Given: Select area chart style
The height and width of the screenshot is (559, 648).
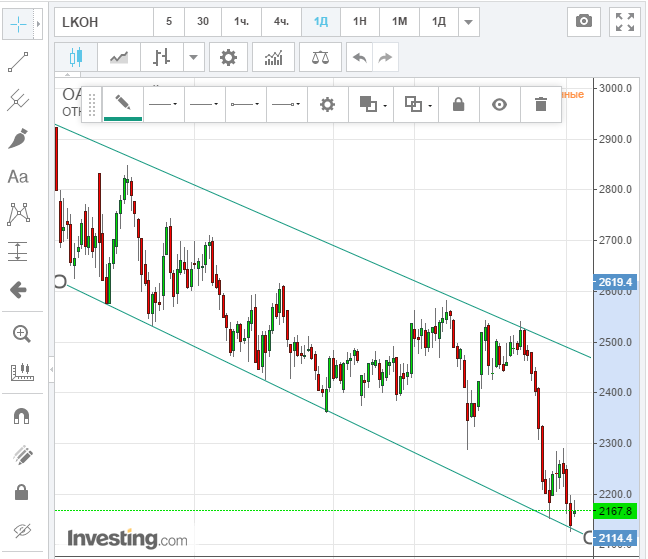Looking at the screenshot, I should click(119, 57).
